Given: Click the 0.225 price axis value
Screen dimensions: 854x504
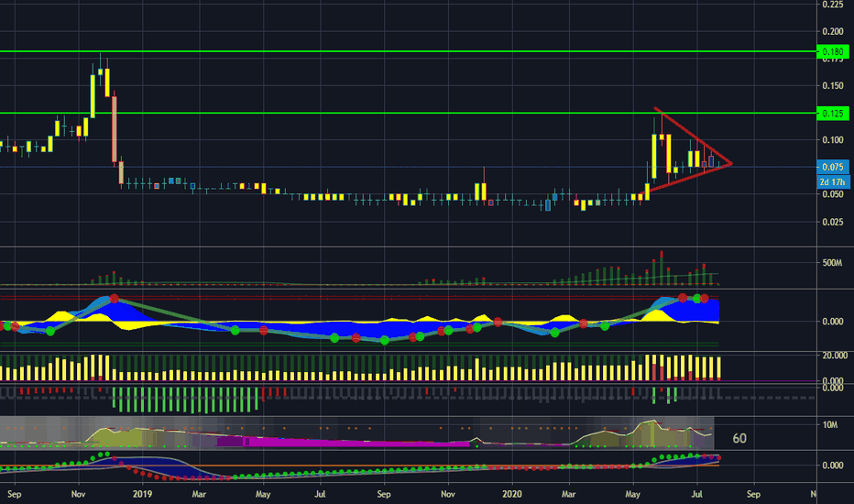Looking at the screenshot, I should (x=833, y=5).
